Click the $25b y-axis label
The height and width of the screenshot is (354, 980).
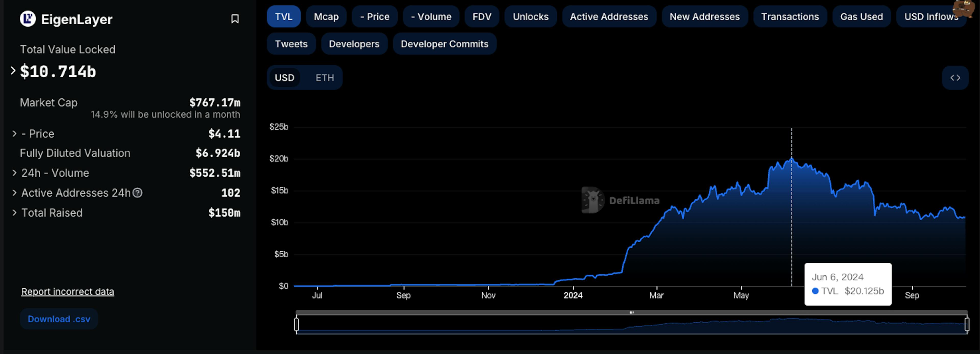pos(279,127)
